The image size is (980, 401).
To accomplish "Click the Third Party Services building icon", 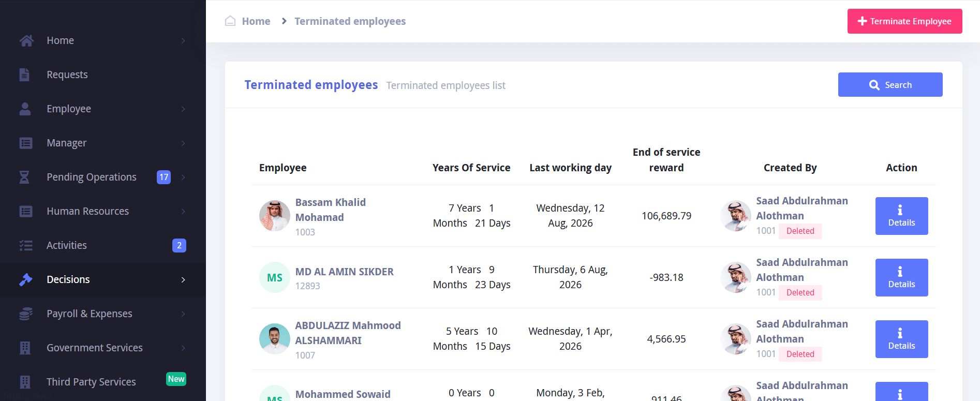I will click(x=25, y=382).
